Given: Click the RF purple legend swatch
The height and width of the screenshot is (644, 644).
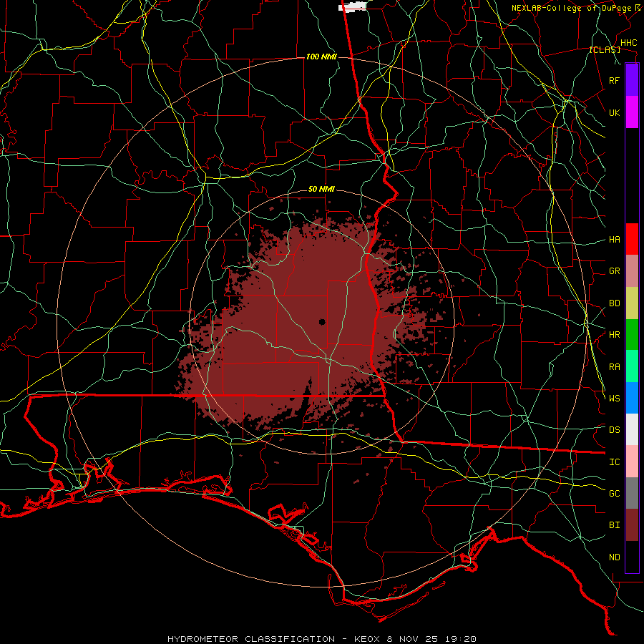Looking at the screenshot, I should point(632,80).
